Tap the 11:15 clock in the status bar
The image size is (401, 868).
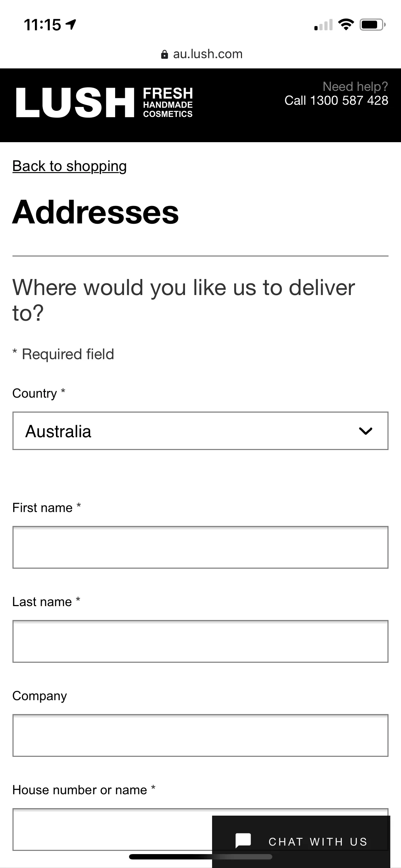pyautogui.click(x=42, y=25)
